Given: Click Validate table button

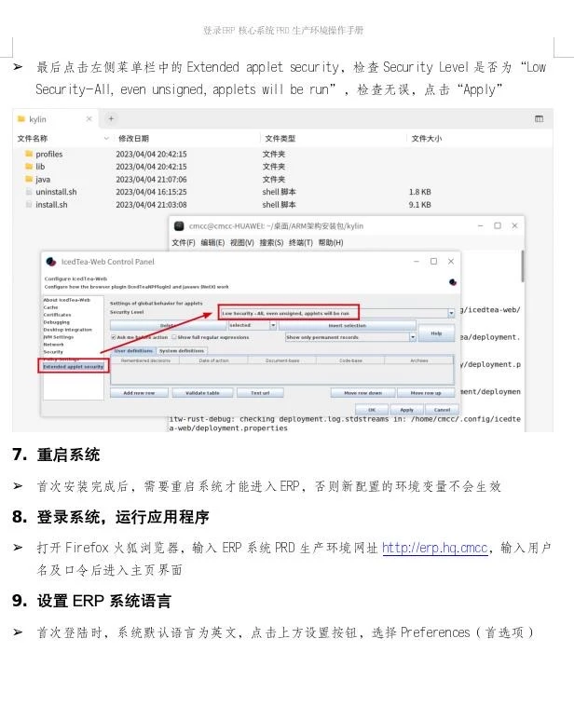Looking at the screenshot, I should 202,393.
